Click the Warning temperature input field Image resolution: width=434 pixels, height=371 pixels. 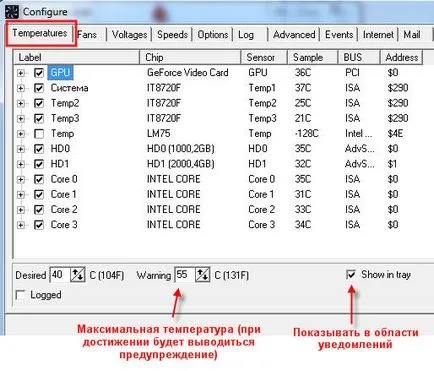185,275
